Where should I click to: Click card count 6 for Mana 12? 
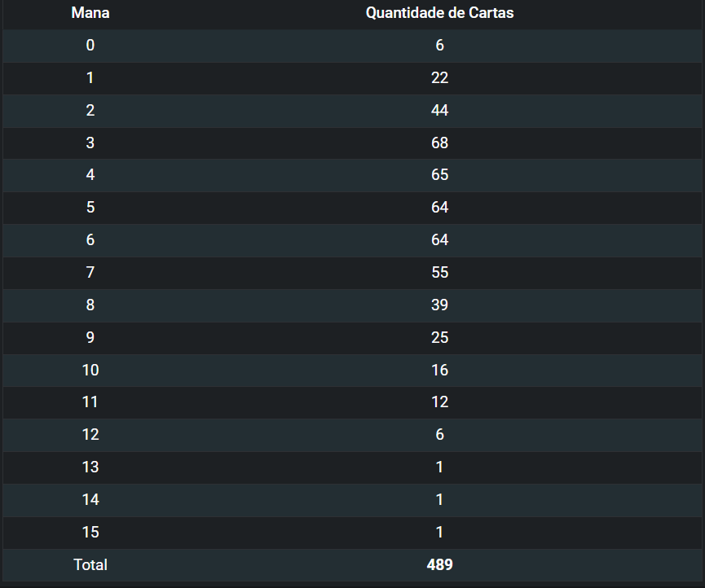[x=439, y=434]
